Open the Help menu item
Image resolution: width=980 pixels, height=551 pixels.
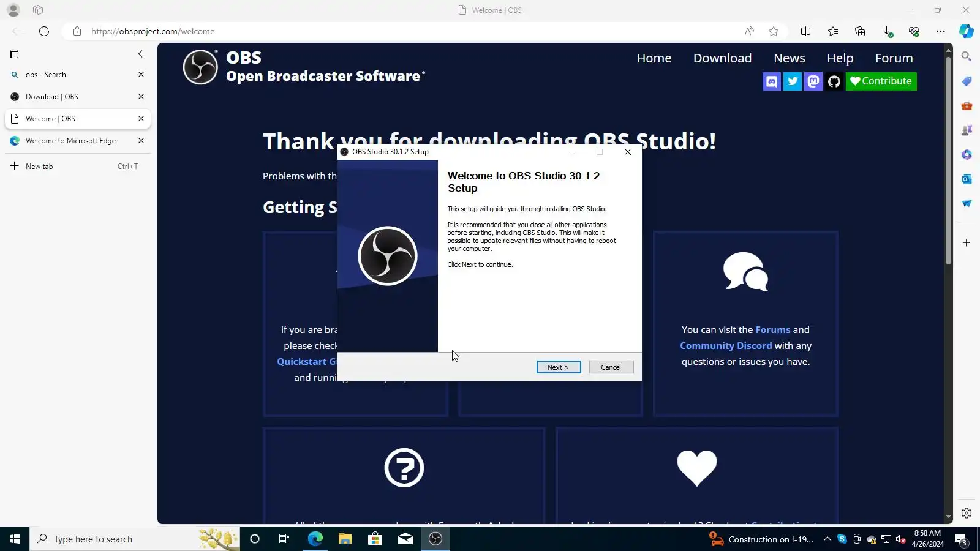(840, 58)
